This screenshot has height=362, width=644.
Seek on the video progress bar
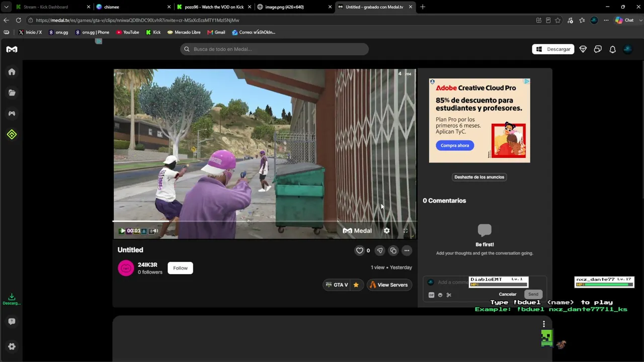tap(265, 221)
